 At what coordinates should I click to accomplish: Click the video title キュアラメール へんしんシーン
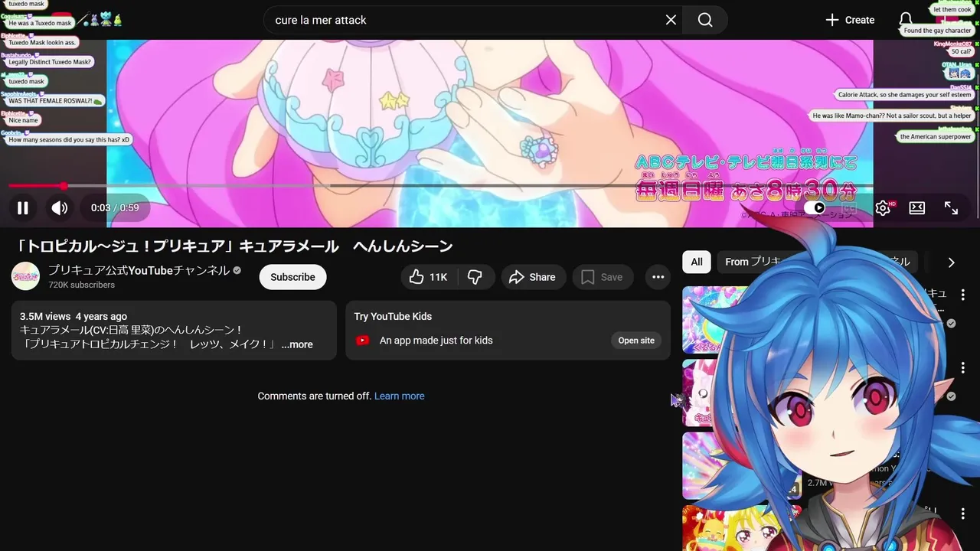point(234,246)
